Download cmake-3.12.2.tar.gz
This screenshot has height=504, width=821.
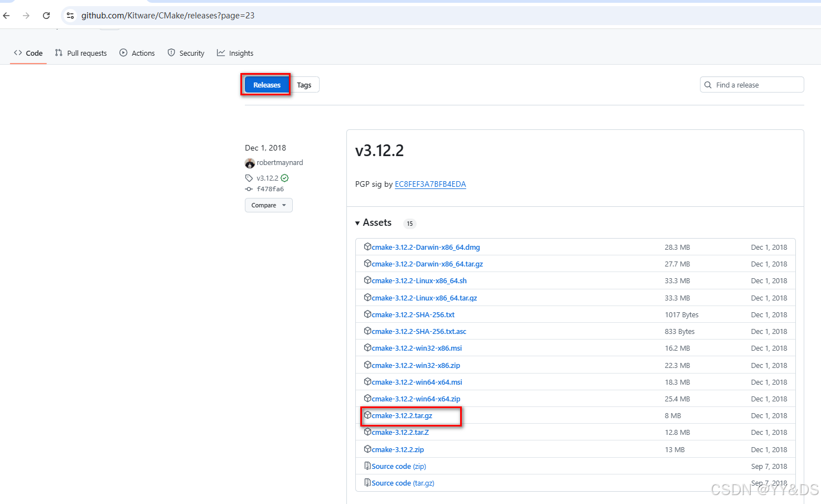point(402,415)
